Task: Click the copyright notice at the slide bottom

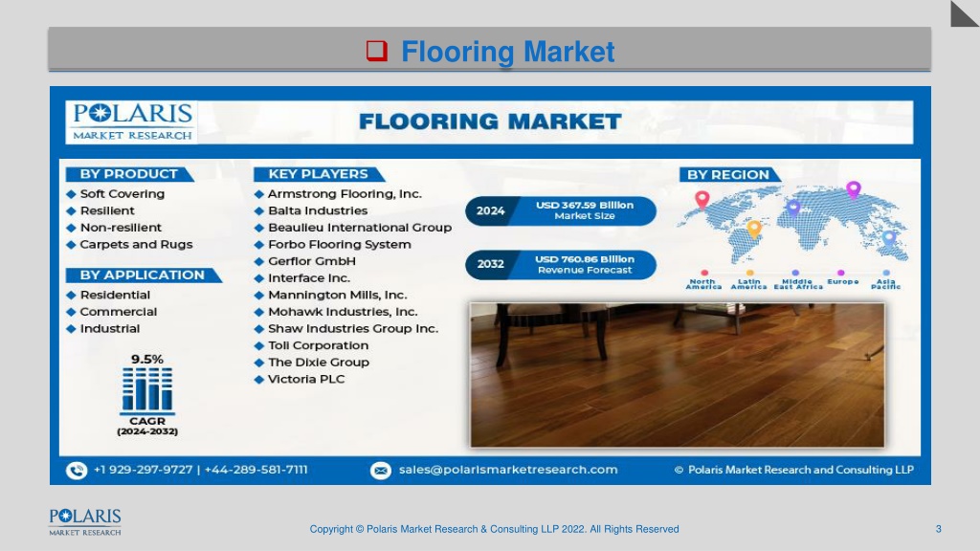Action: click(495, 529)
